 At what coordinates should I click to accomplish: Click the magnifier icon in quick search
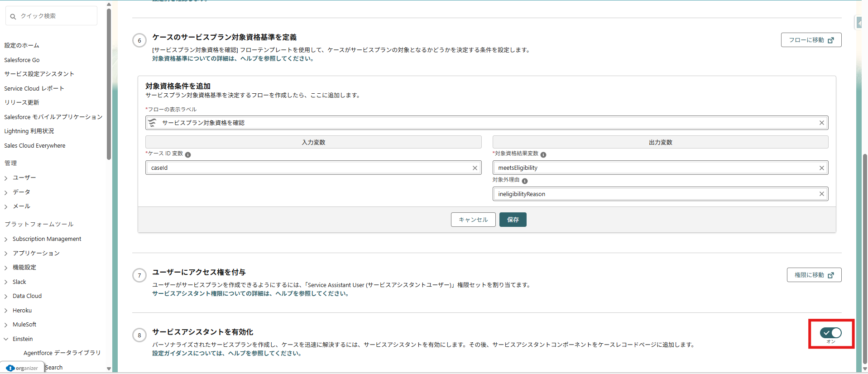tap(13, 16)
